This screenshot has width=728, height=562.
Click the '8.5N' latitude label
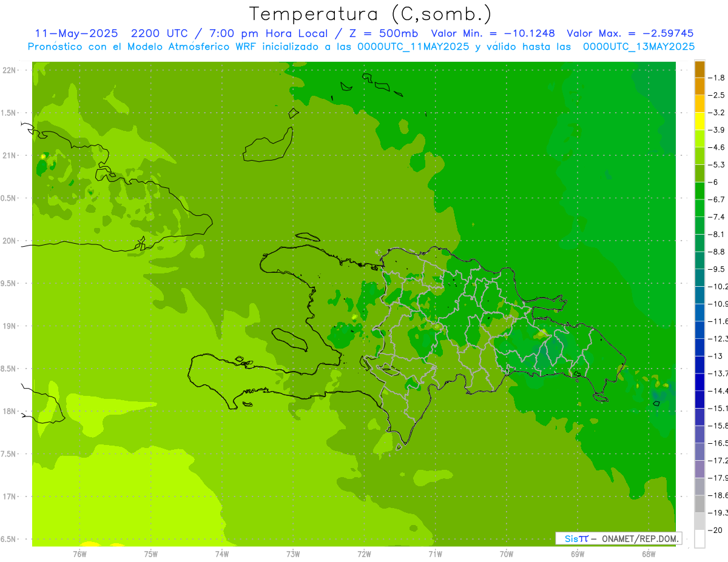pyautogui.click(x=9, y=369)
